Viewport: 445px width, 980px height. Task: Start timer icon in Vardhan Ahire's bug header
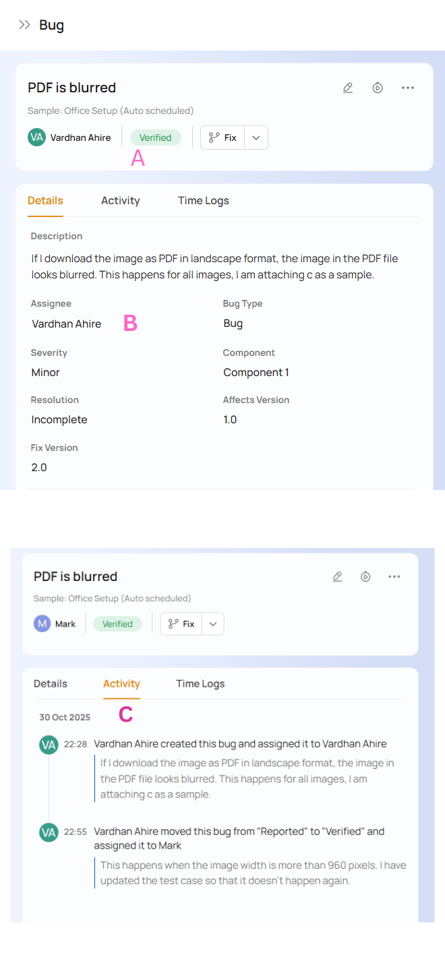[x=378, y=88]
